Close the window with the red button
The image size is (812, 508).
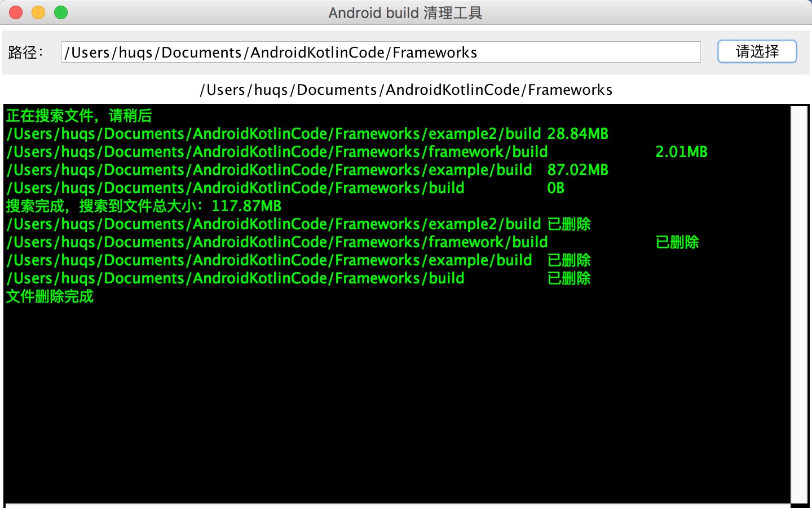16,12
